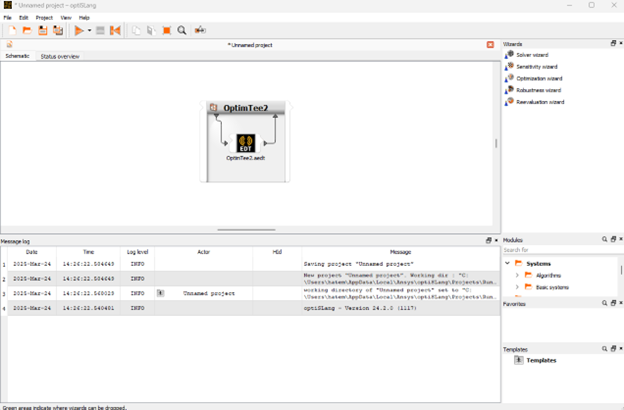Click the Save As toolbar icon
Image resolution: width=624 pixels, height=410 pixels.
(x=58, y=30)
